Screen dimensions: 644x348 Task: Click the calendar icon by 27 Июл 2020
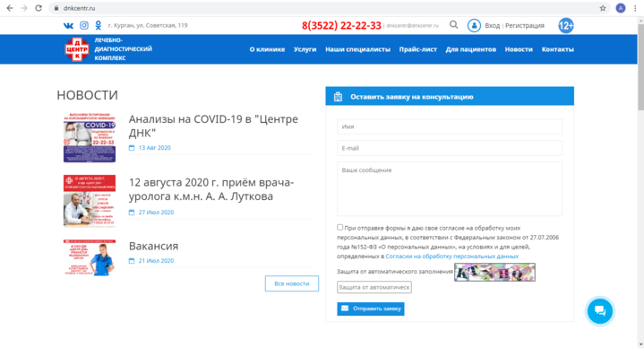click(132, 213)
